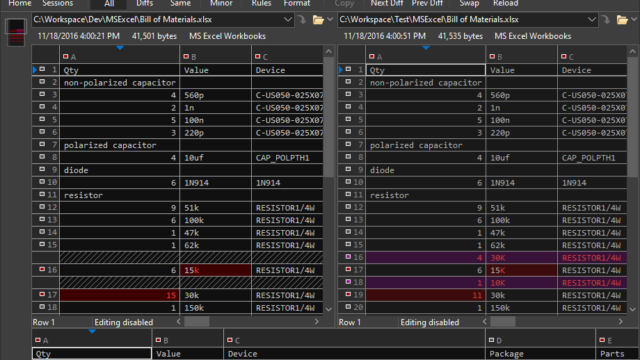Click the row 17 difference marker in left pane
The width and height of the screenshot is (640, 360).
coord(42,294)
